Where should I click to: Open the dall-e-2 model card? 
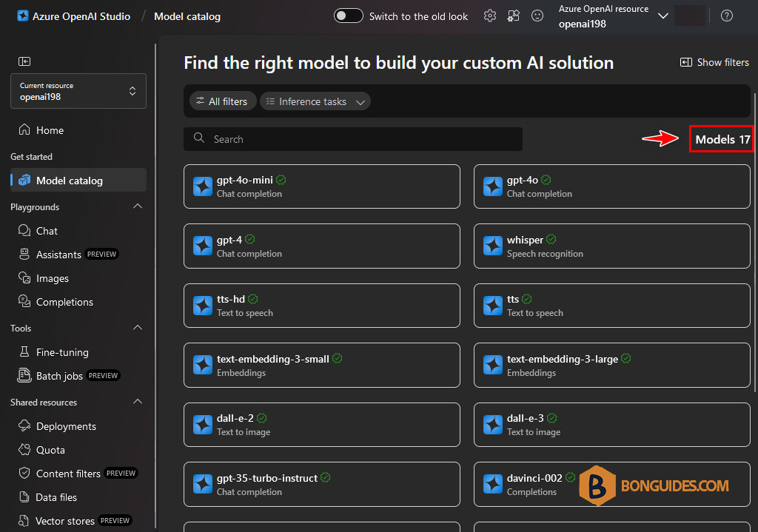322,425
